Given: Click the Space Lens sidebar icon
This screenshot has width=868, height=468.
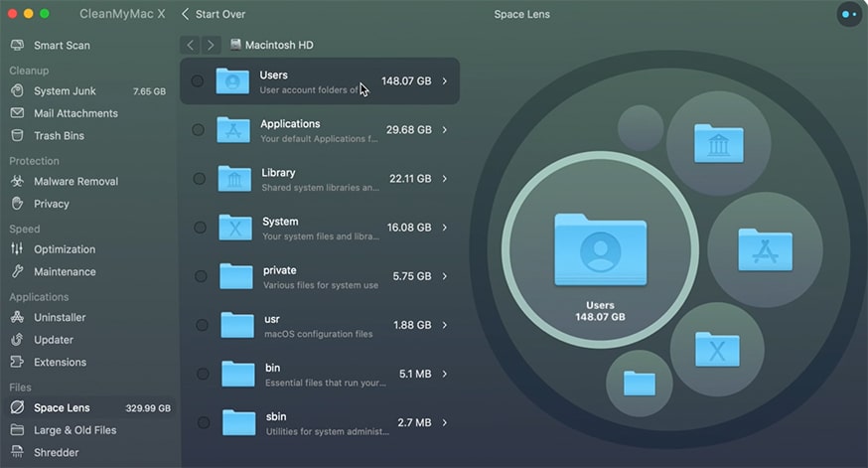Looking at the screenshot, I should pyautogui.click(x=17, y=407).
